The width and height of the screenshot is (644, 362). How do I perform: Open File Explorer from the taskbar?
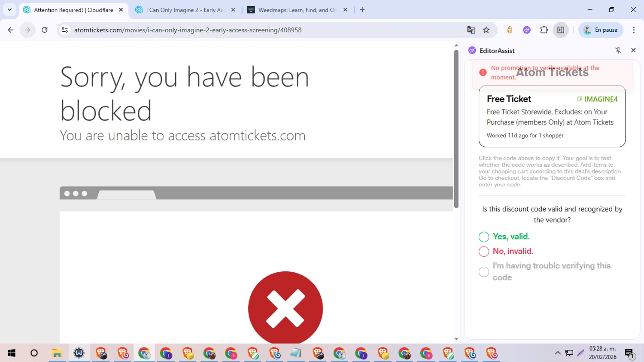point(57,353)
